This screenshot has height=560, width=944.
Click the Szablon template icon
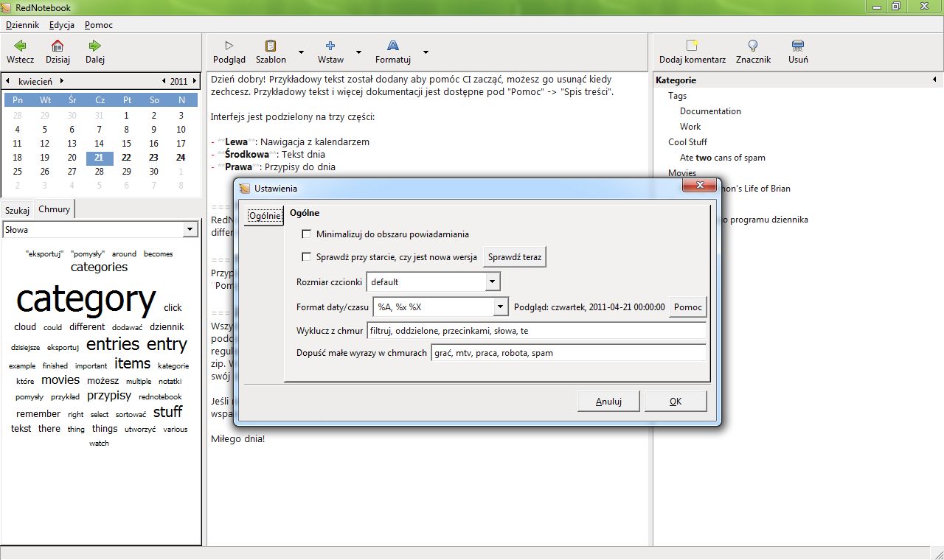pyautogui.click(x=271, y=46)
